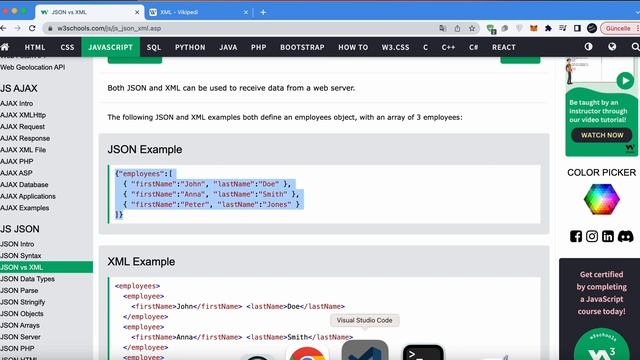This screenshot has height=360, width=640.
Task: Open W3Schools Instagram icon
Action: point(592,236)
